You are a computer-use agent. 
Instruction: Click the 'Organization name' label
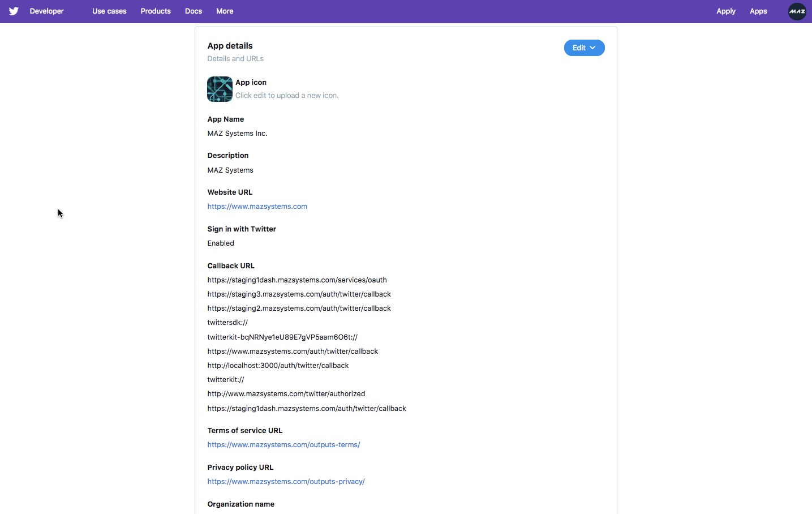[x=240, y=504]
